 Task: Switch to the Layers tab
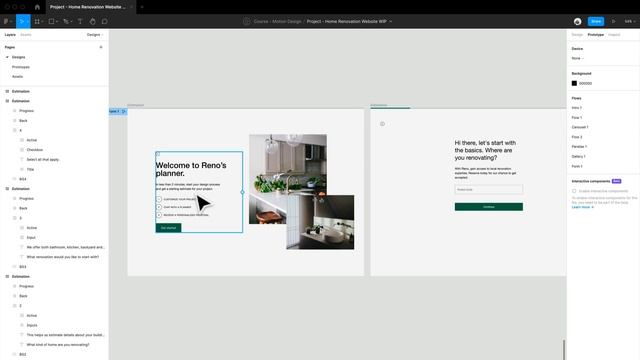pos(10,35)
